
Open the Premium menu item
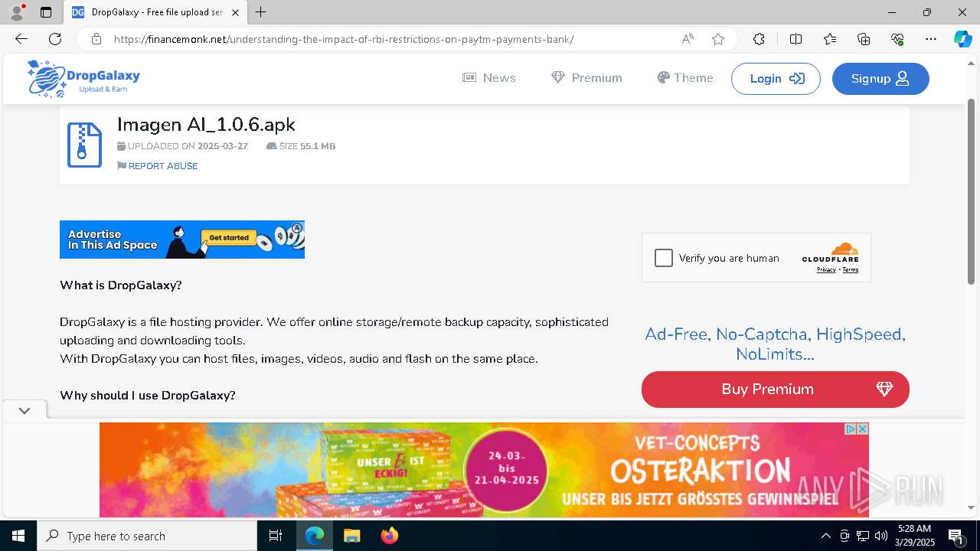586,78
